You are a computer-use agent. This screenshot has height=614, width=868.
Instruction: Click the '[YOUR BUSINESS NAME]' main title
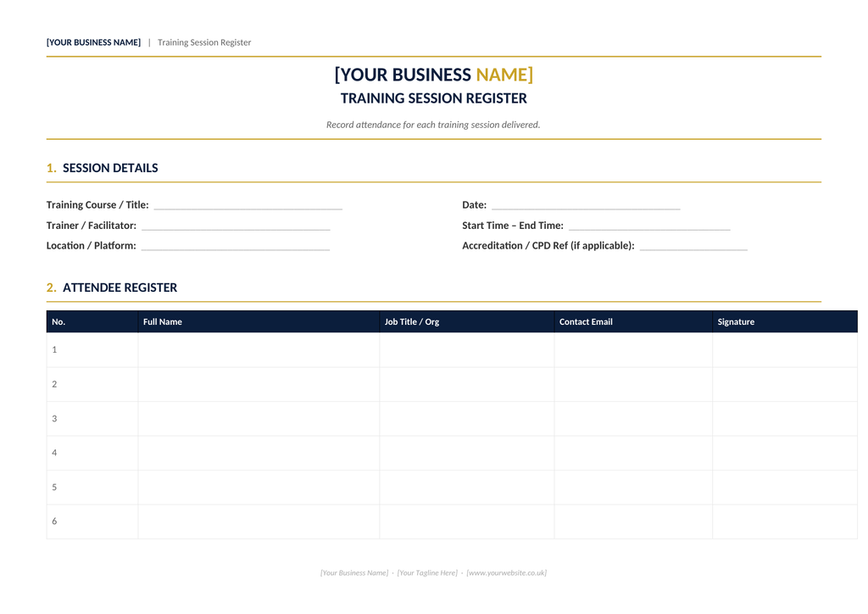click(x=433, y=75)
